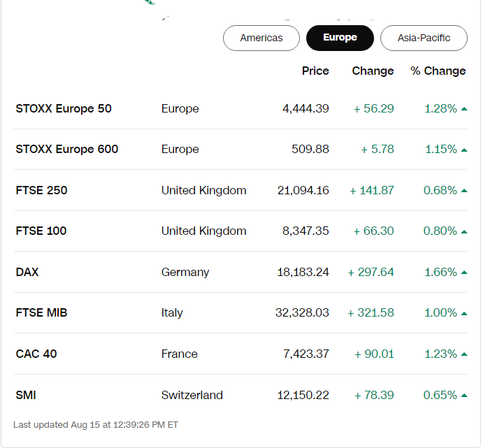Screen dimensions: 481x448
Task: Click Switzerland in the SMI row
Action: coord(192,395)
